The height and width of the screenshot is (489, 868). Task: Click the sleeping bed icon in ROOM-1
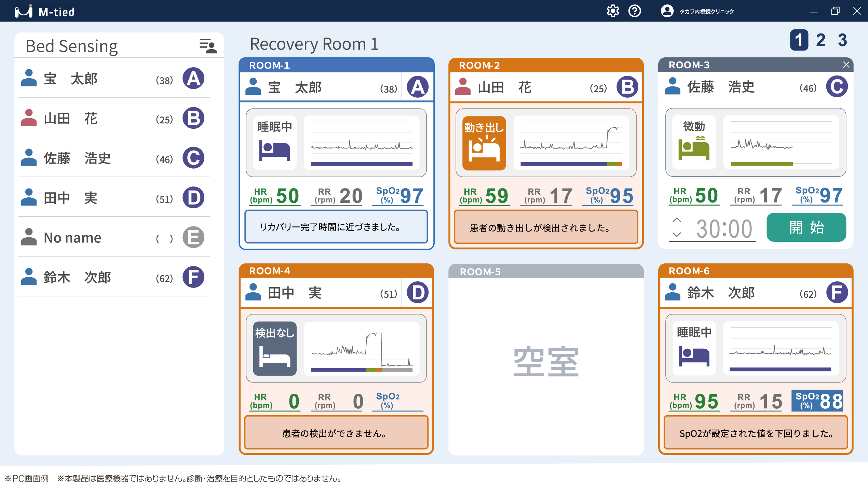274,150
